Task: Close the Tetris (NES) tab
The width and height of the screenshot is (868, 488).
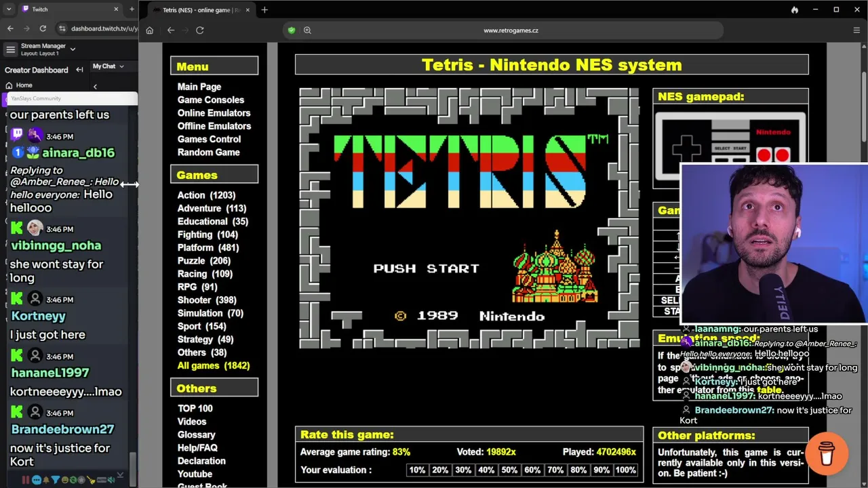Action: click(x=247, y=10)
